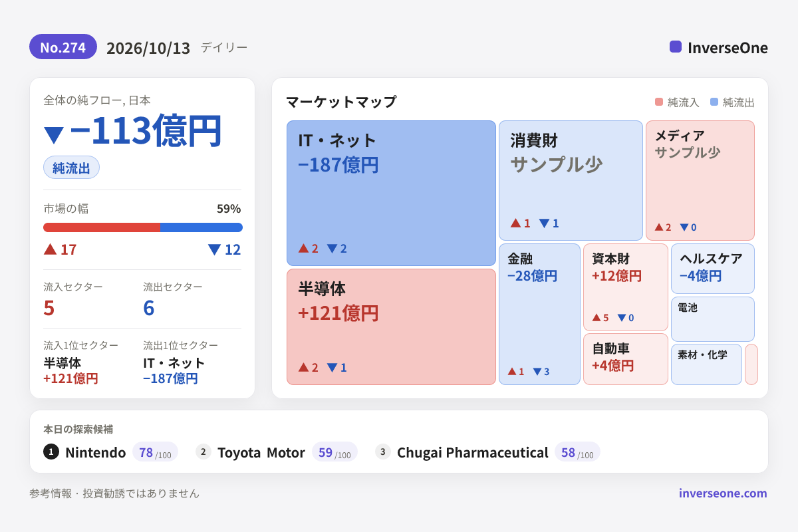Open the Toyota Motor candidate
The height and width of the screenshot is (532, 798).
261,452
